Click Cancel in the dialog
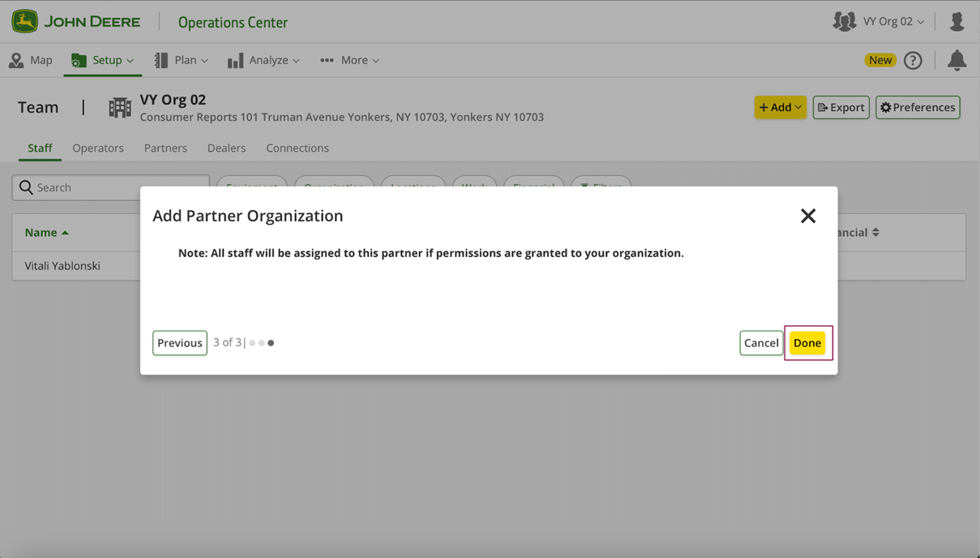This screenshot has height=558, width=980. tap(761, 343)
